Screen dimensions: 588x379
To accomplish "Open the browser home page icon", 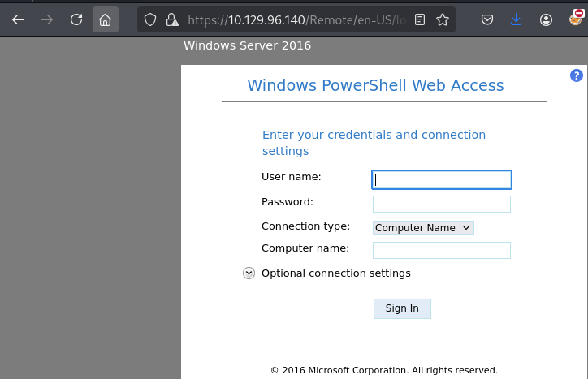I will (106, 19).
